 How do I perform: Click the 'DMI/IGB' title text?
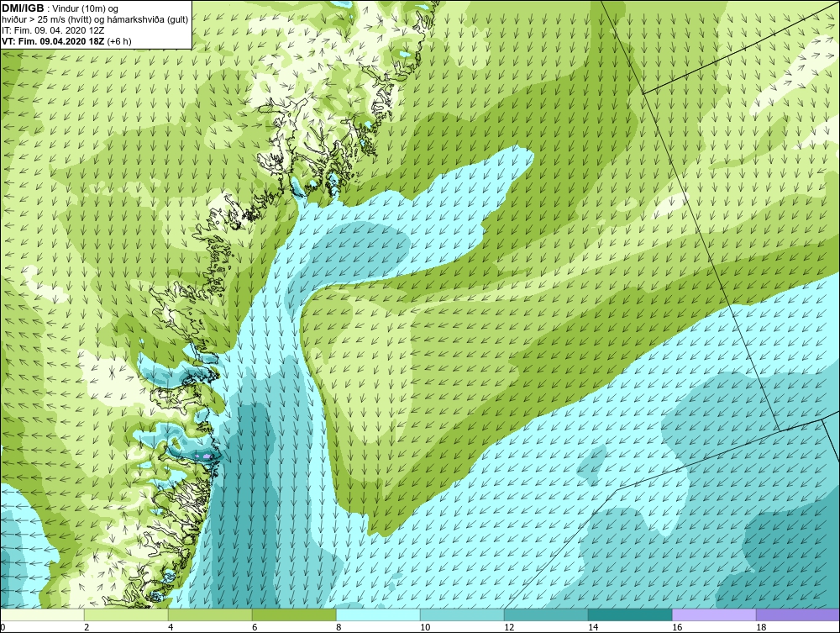23,8
